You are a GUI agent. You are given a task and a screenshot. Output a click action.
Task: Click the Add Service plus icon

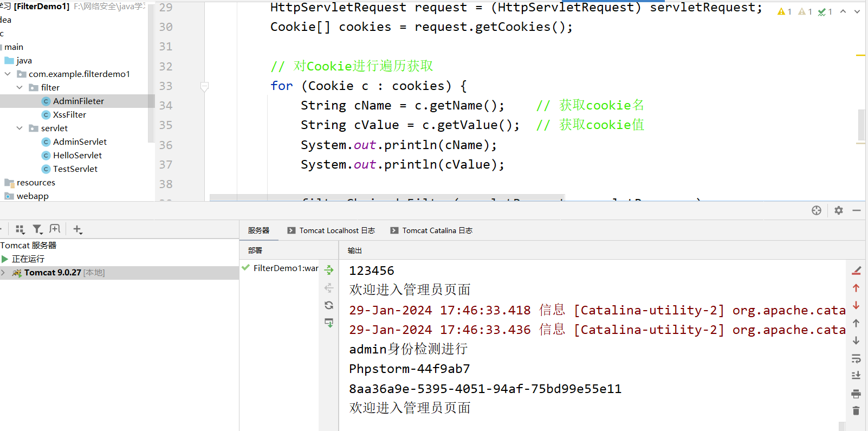pyautogui.click(x=77, y=229)
